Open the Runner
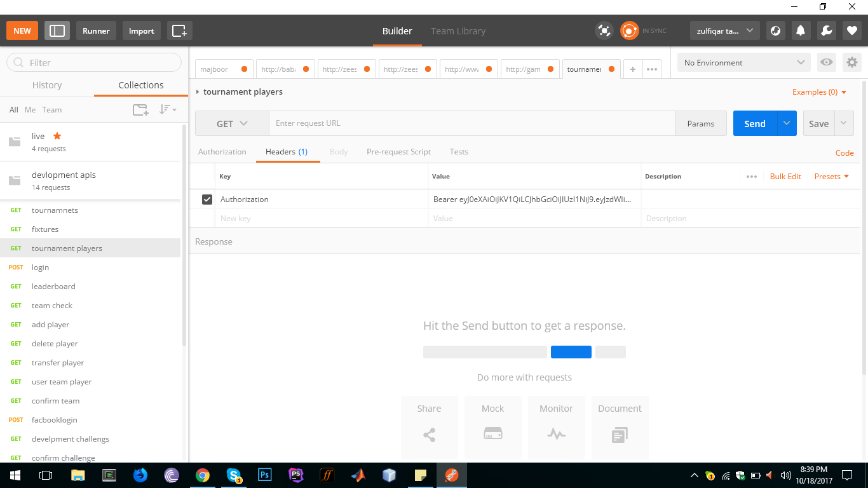The image size is (868, 488). (96, 30)
